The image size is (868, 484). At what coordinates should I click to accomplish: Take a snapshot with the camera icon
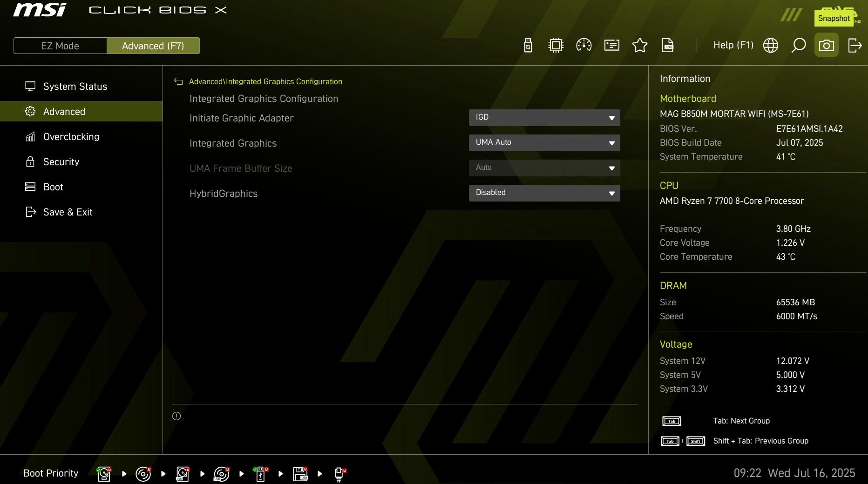point(827,45)
